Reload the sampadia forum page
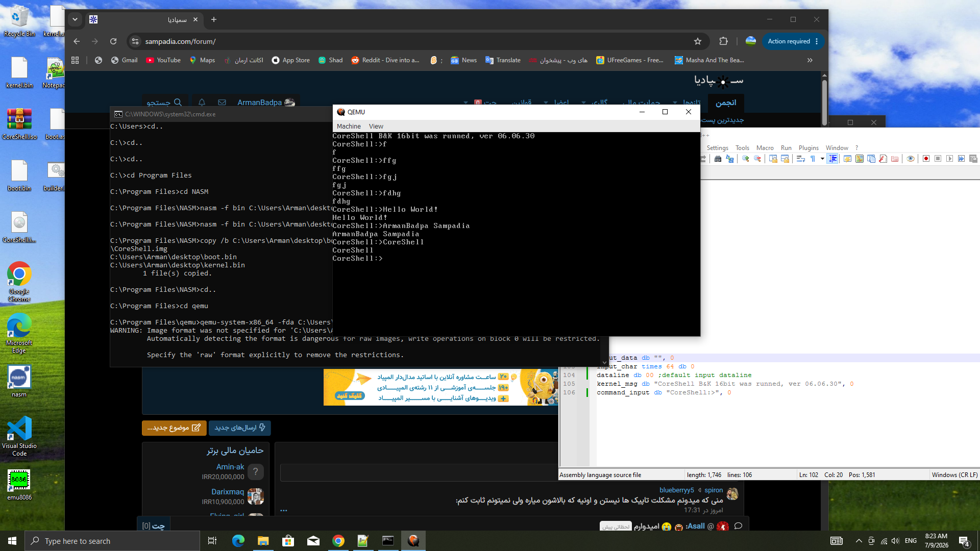 click(113, 41)
